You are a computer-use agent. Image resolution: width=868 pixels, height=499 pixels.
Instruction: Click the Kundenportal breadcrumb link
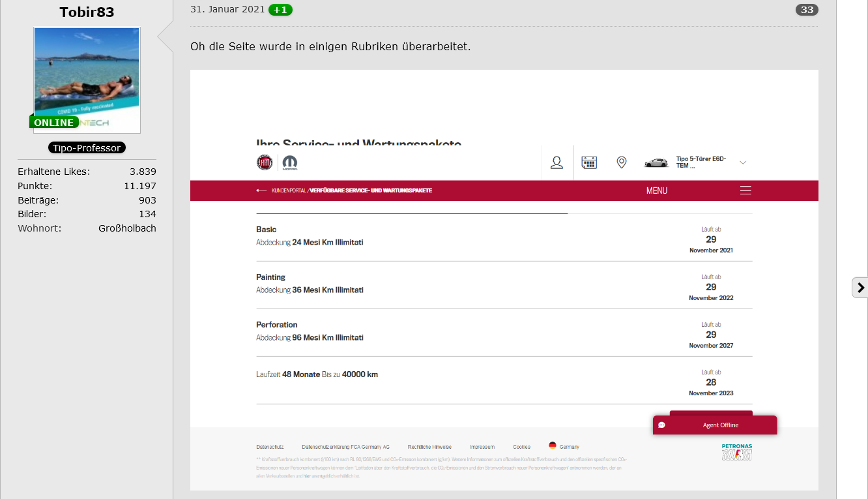(289, 190)
